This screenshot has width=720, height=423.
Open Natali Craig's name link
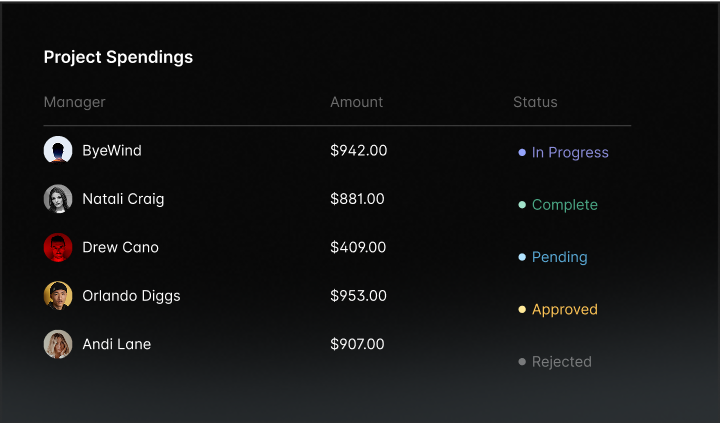pos(123,199)
